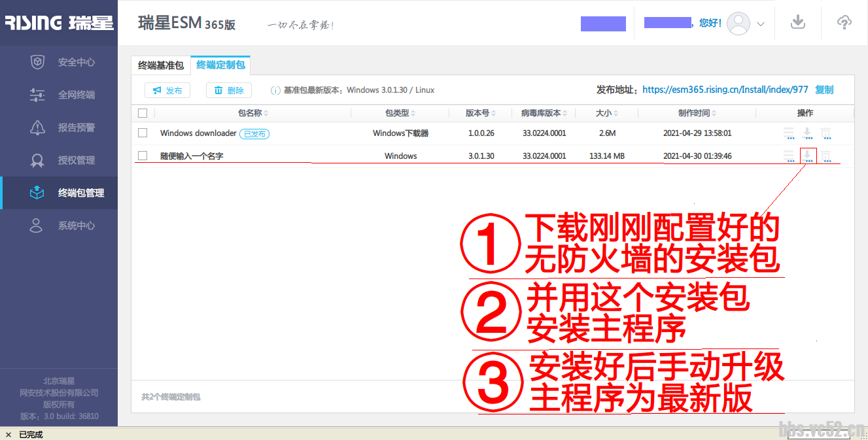The height and width of the screenshot is (440, 868).
Task: Click the RISING 瑞星 logo
Action: pyautogui.click(x=59, y=23)
